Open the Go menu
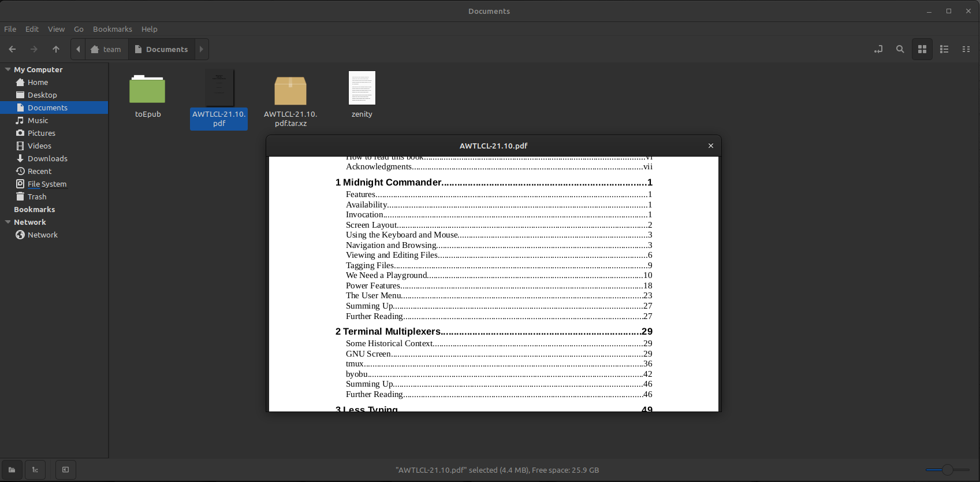 pos(79,29)
